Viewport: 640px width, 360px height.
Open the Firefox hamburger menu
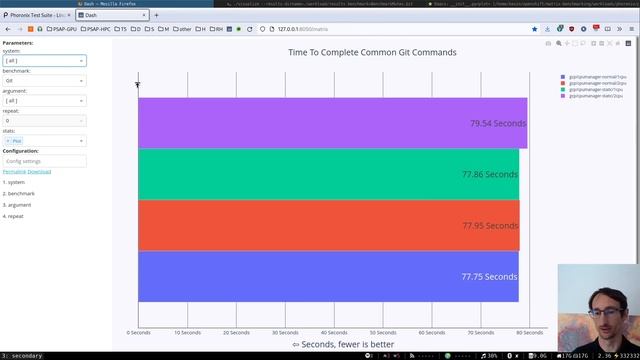[x=632, y=29]
